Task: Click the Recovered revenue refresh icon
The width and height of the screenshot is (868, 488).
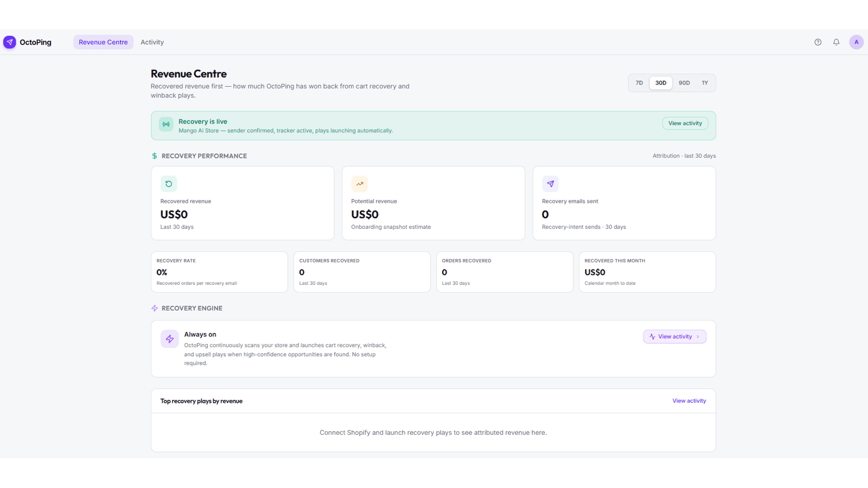Action: pos(169,184)
